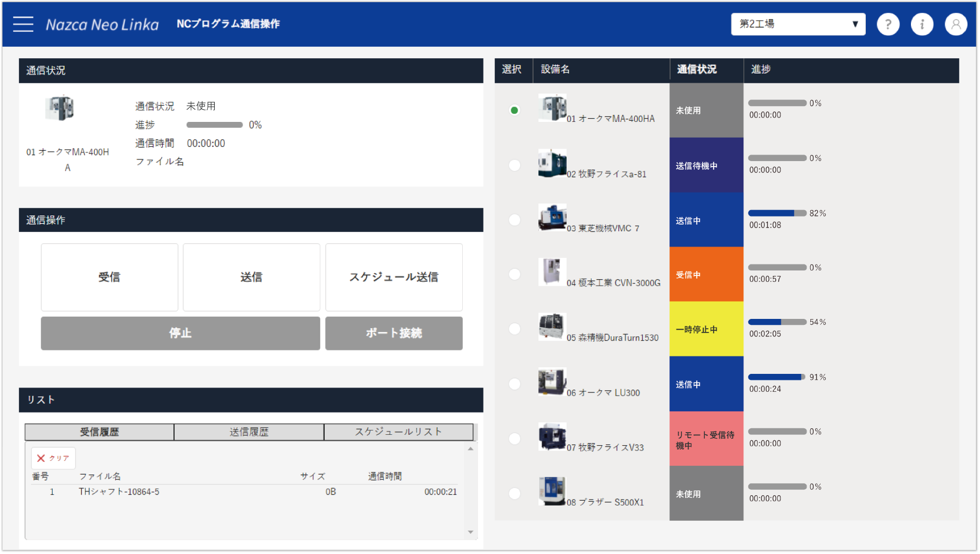Viewport: 980px width, 554px height.
Task: Select radio button for 05 森精機DuraTurn1530
Action: [513, 329]
